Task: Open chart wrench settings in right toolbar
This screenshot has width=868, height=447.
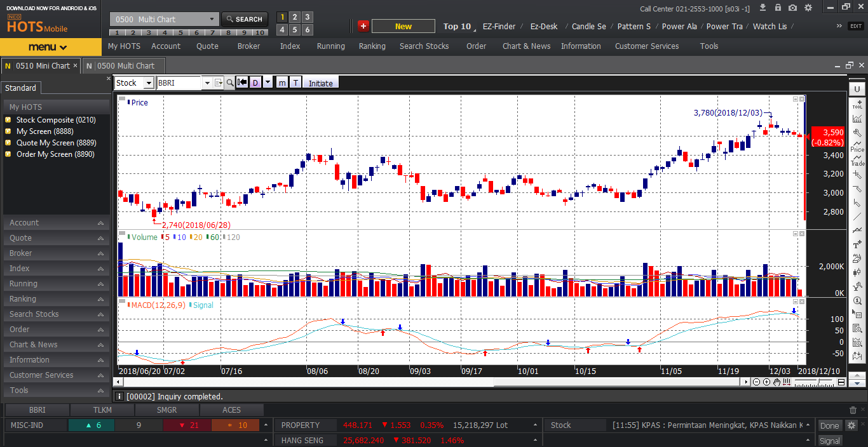Action: pyautogui.click(x=858, y=133)
